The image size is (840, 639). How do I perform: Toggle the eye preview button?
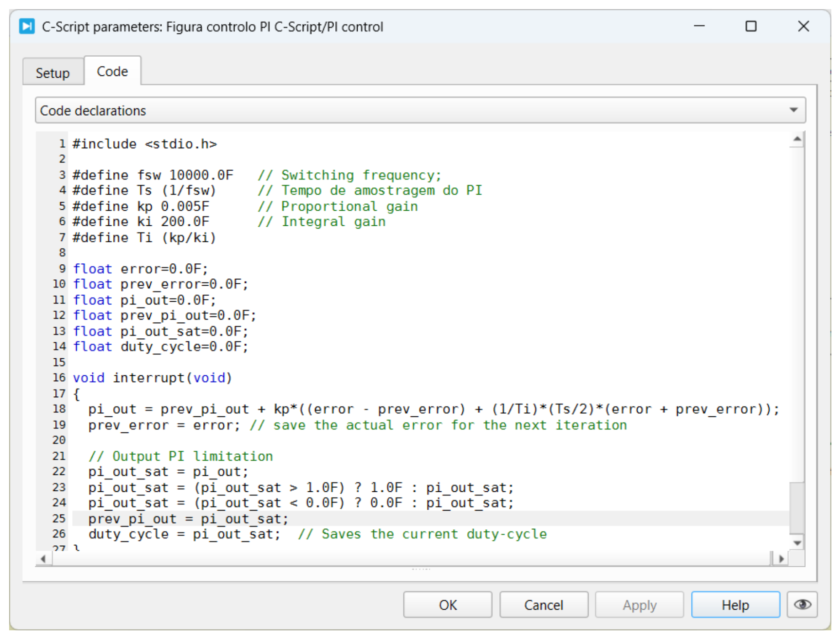coord(802,605)
